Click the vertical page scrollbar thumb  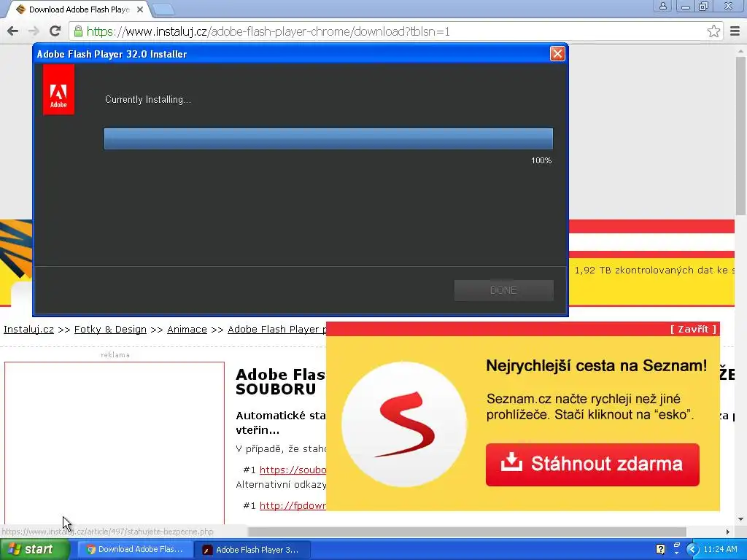[x=741, y=136]
